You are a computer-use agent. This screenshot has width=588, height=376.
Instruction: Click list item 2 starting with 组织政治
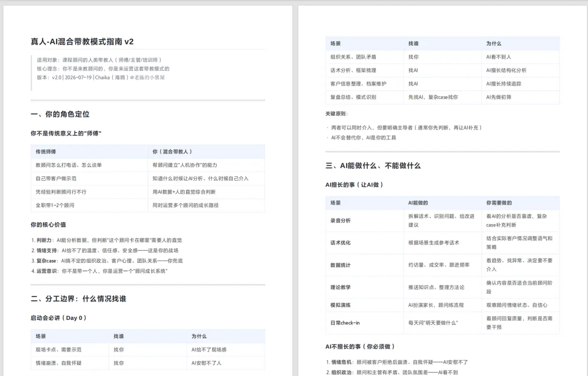[x=392, y=373]
